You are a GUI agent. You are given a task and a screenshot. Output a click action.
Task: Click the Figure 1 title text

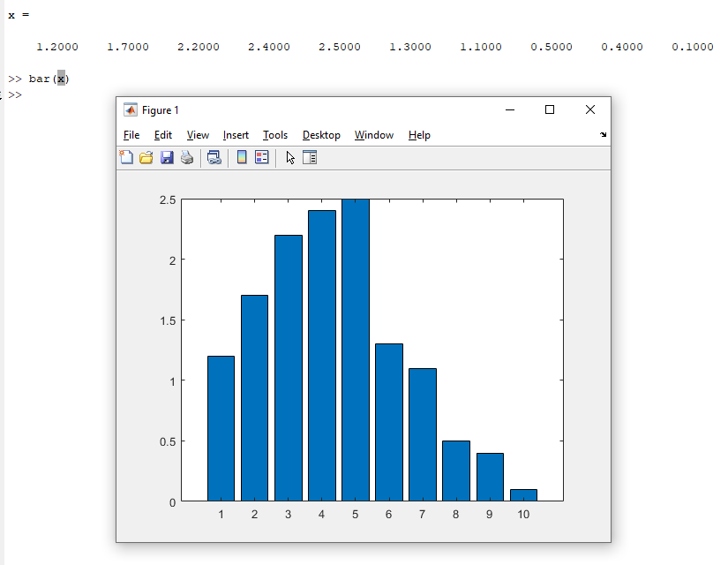[161, 110]
